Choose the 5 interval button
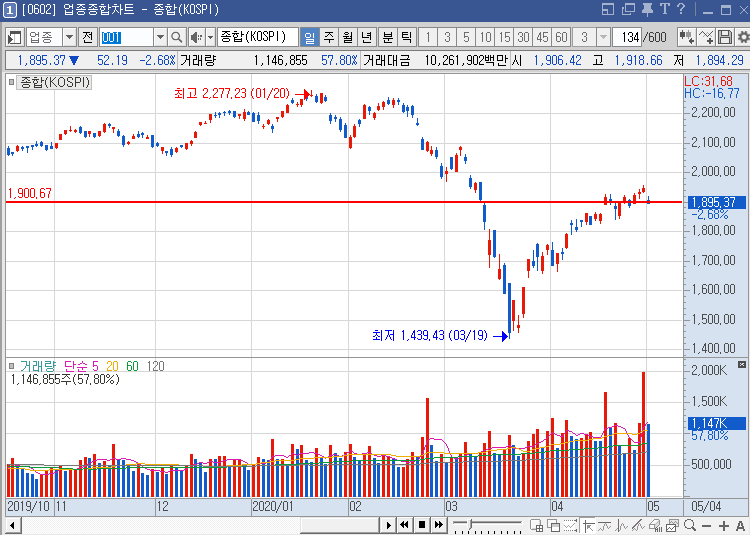 coord(466,37)
